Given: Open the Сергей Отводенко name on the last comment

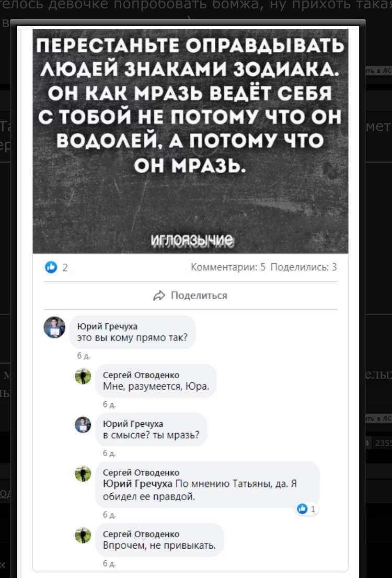Looking at the screenshot, I should pos(142,534).
